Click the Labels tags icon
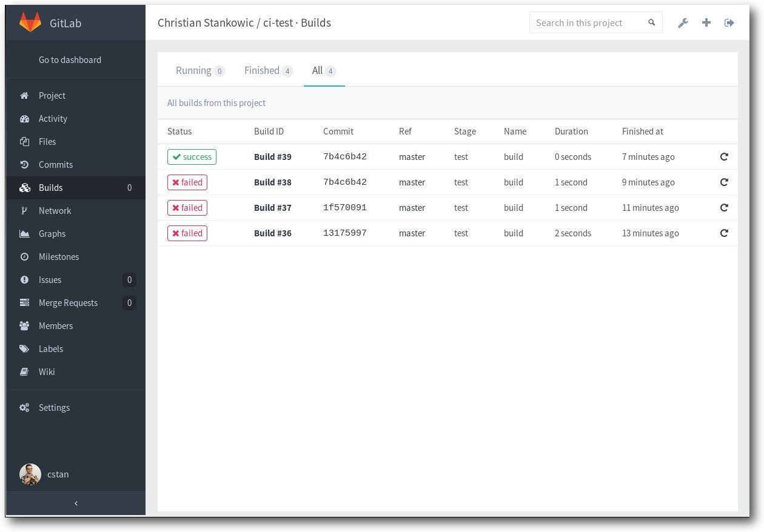 (24, 349)
